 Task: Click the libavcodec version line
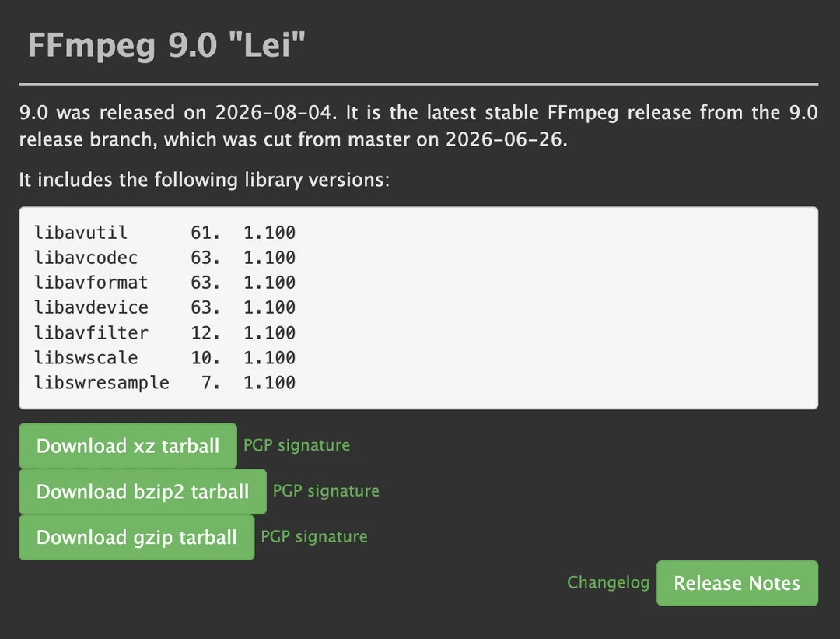[x=165, y=258]
